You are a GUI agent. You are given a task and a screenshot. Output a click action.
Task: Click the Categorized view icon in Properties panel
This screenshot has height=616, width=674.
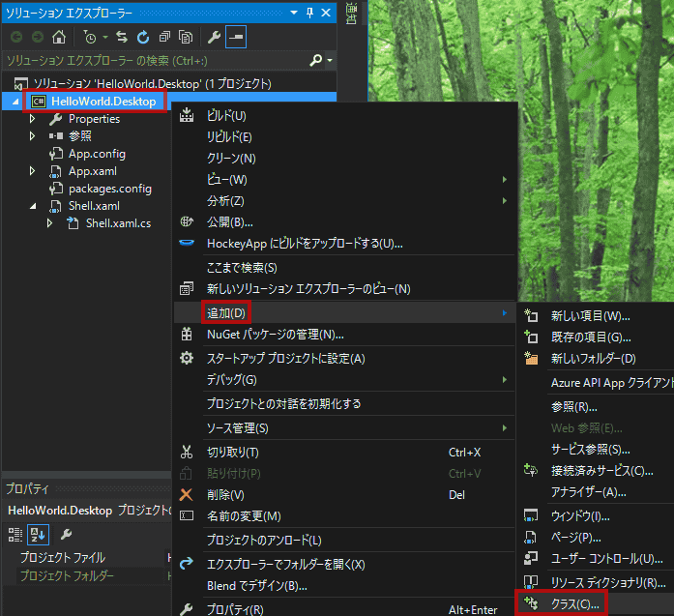tap(15, 535)
